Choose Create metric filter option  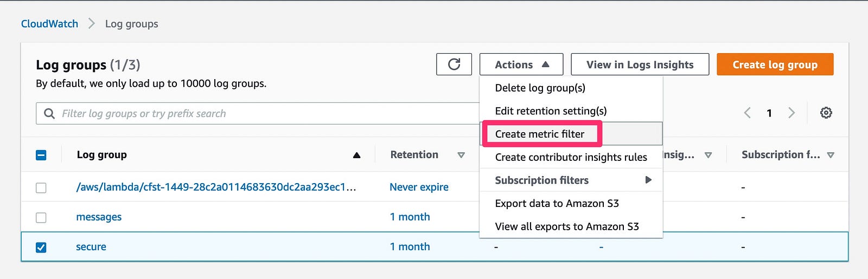(540, 134)
